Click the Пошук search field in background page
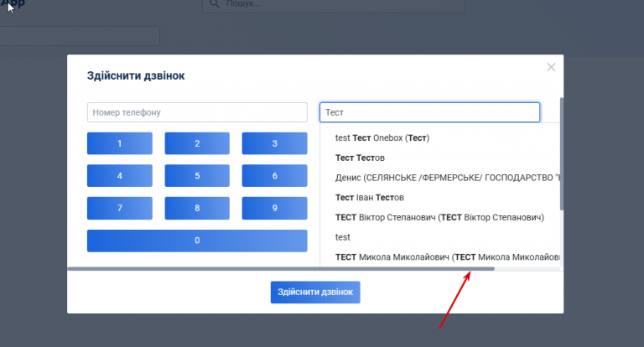Viewport: 644px width, 347px height. click(x=334, y=4)
